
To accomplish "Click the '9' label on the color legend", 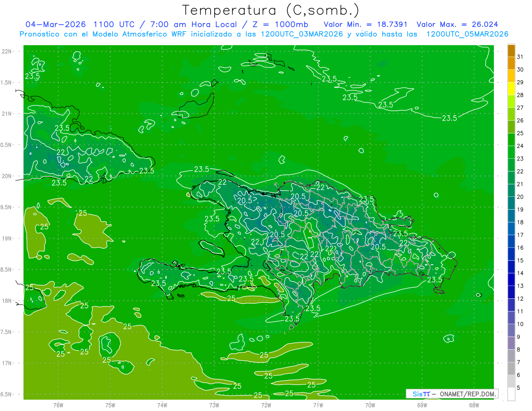I will click(x=519, y=337).
